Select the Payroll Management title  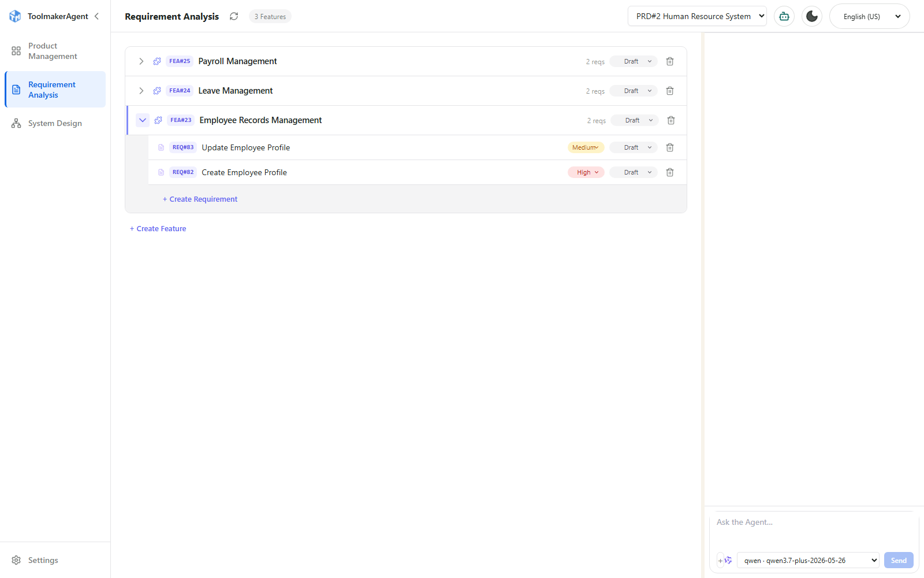[x=237, y=61]
